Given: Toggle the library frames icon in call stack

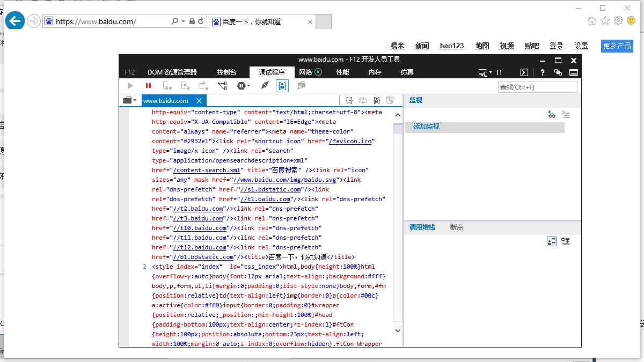Looking at the screenshot, I should [551, 242].
